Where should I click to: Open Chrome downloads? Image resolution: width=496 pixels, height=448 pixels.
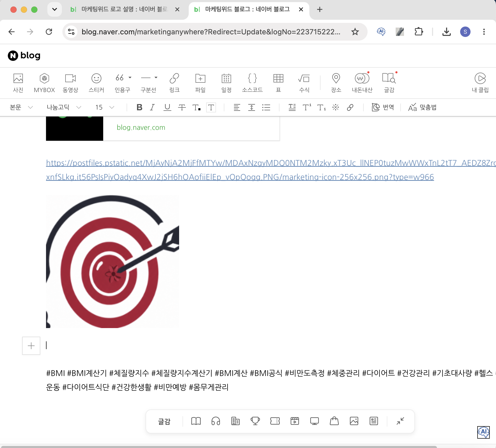click(447, 32)
